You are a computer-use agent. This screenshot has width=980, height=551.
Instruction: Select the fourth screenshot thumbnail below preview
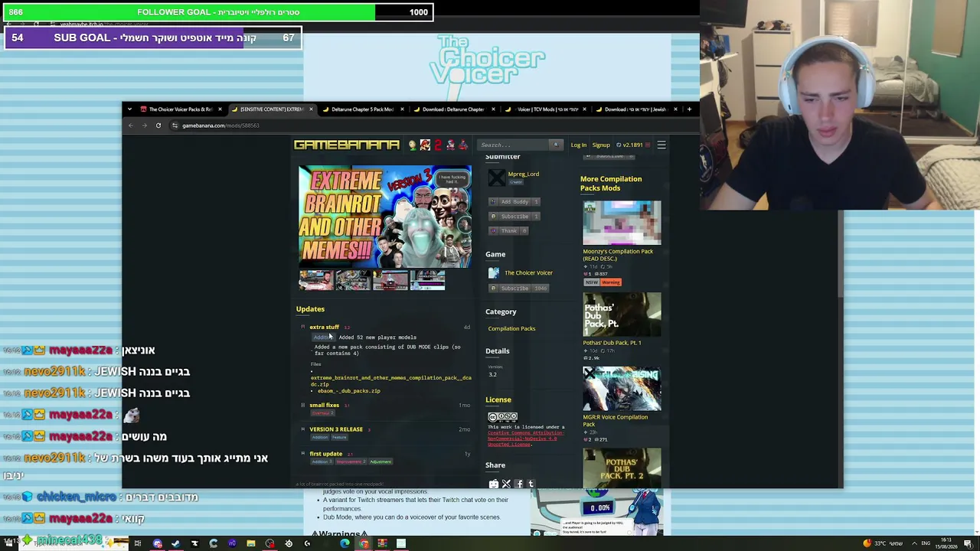427,281
